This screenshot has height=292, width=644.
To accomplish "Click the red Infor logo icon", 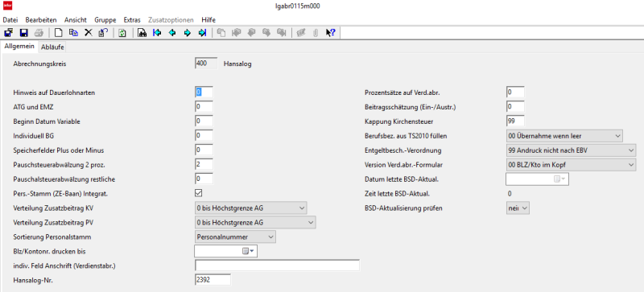I will point(6,6).
